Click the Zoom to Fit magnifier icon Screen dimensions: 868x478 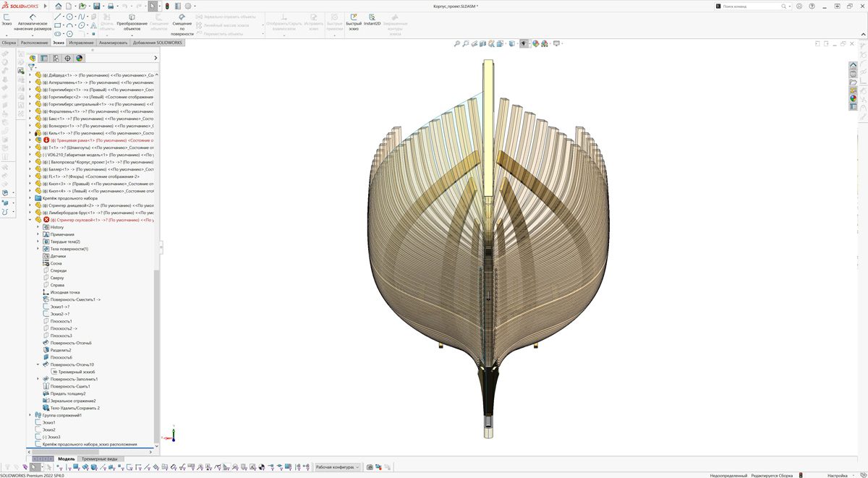coord(456,43)
